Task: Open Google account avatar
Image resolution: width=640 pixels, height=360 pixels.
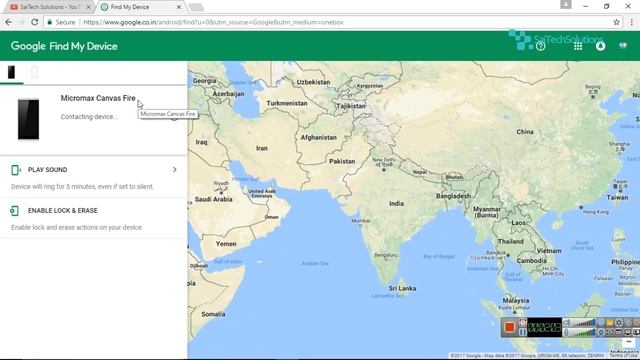Action: click(x=623, y=46)
